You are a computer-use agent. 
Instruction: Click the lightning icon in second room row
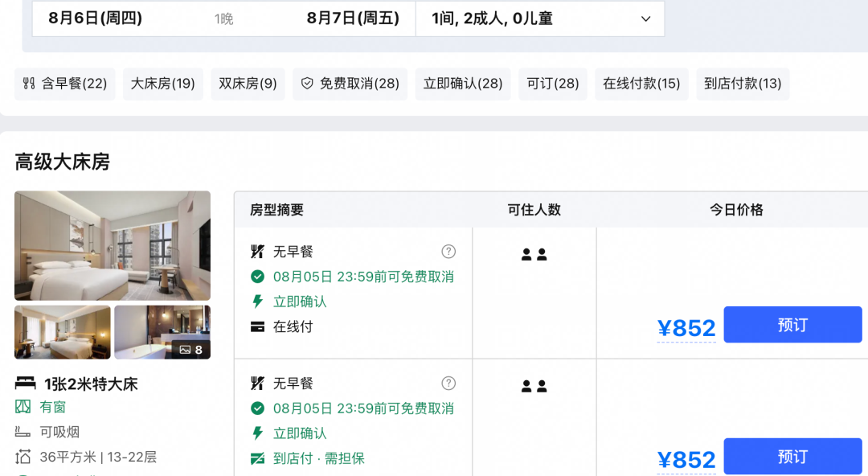(257, 433)
